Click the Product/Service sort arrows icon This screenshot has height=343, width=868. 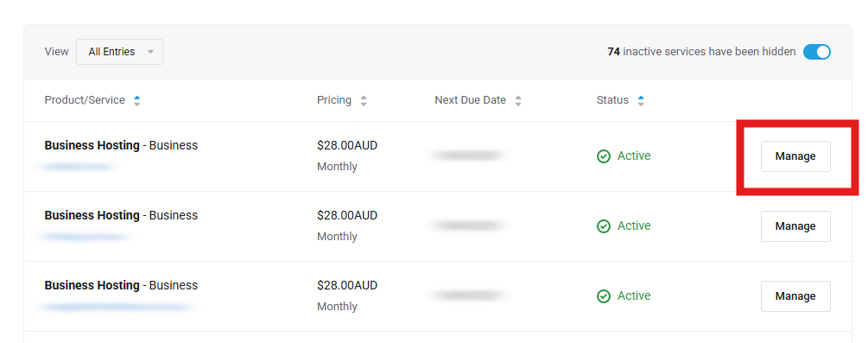tap(136, 101)
